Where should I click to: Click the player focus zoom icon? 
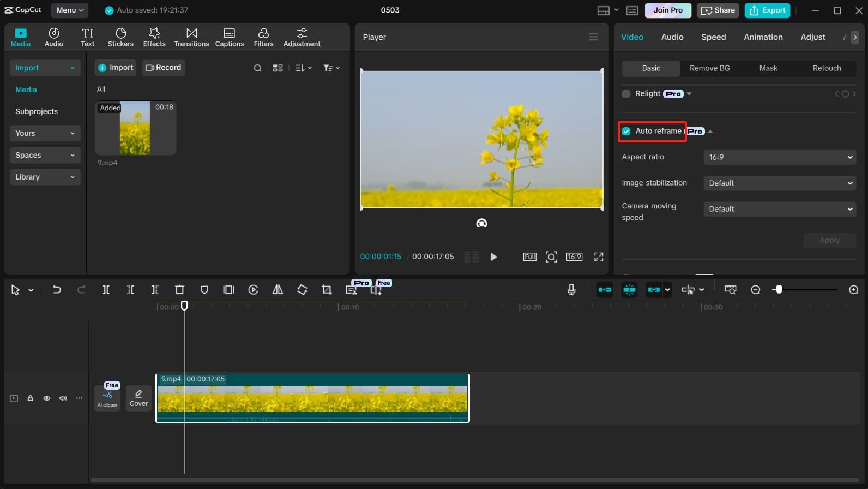pyautogui.click(x=551, y=257)
